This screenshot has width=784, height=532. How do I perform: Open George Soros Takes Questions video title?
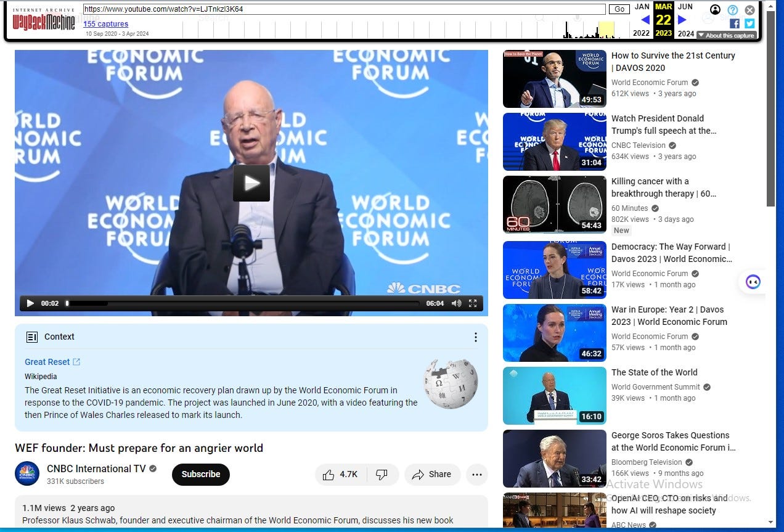click(673, 441)
